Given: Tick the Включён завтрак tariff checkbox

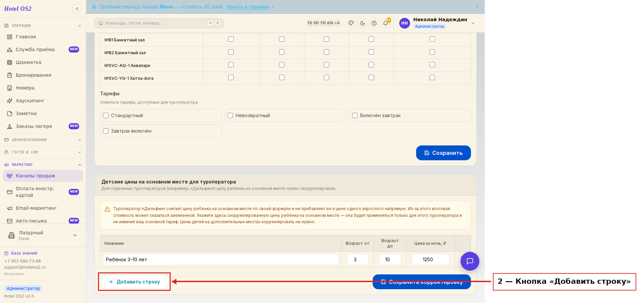Looking at the screenshot, I should coord(355,115).
